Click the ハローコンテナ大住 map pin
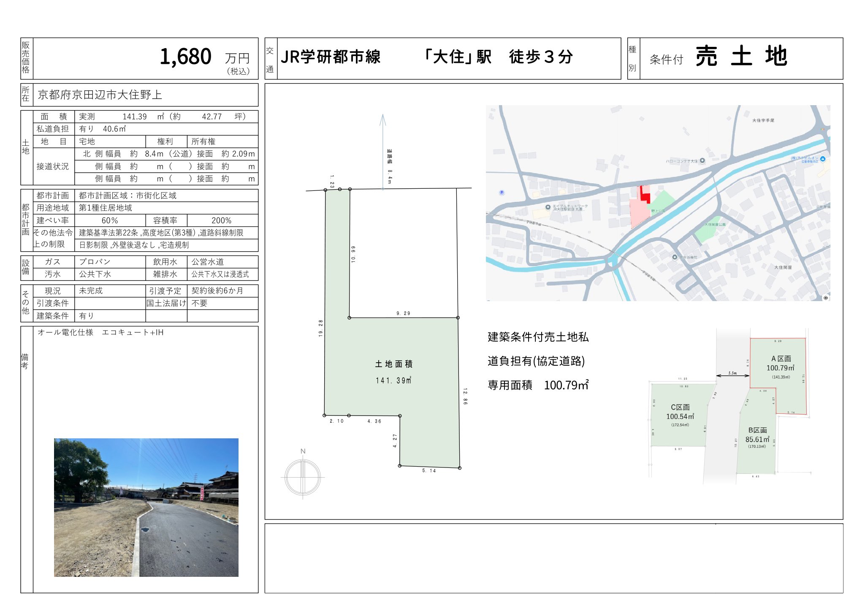This screenshot has width=868, height=614. [702, 160]
